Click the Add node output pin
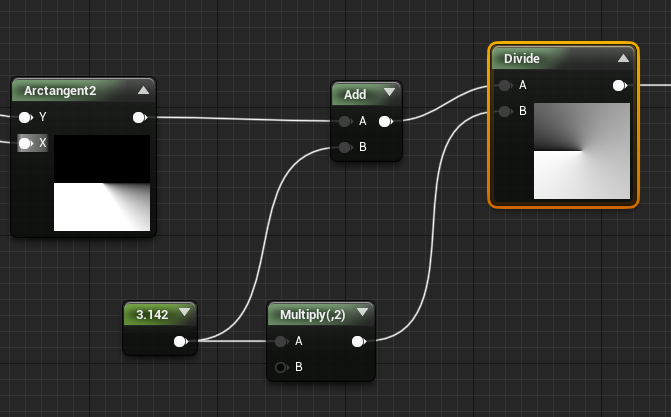671x417 pixels. click(x=386, y=122)
